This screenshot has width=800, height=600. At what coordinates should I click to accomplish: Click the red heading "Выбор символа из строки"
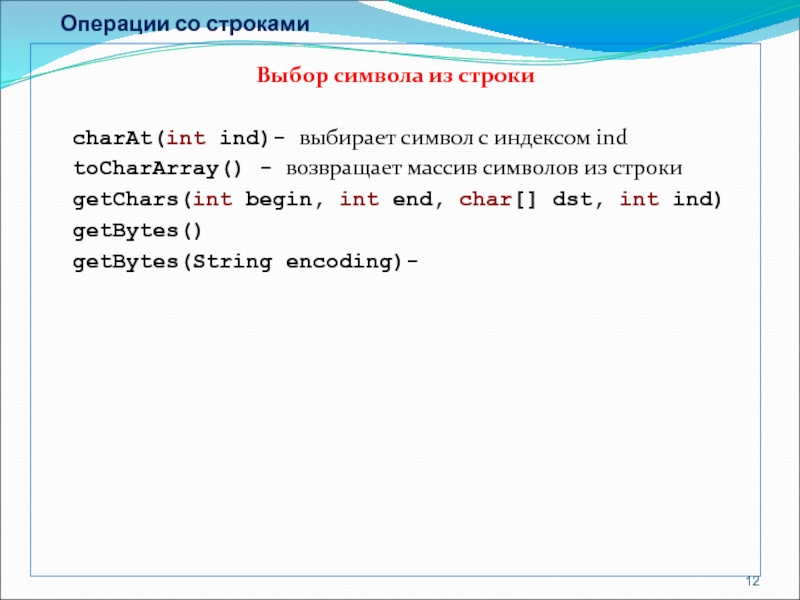(x=395, y=76)
